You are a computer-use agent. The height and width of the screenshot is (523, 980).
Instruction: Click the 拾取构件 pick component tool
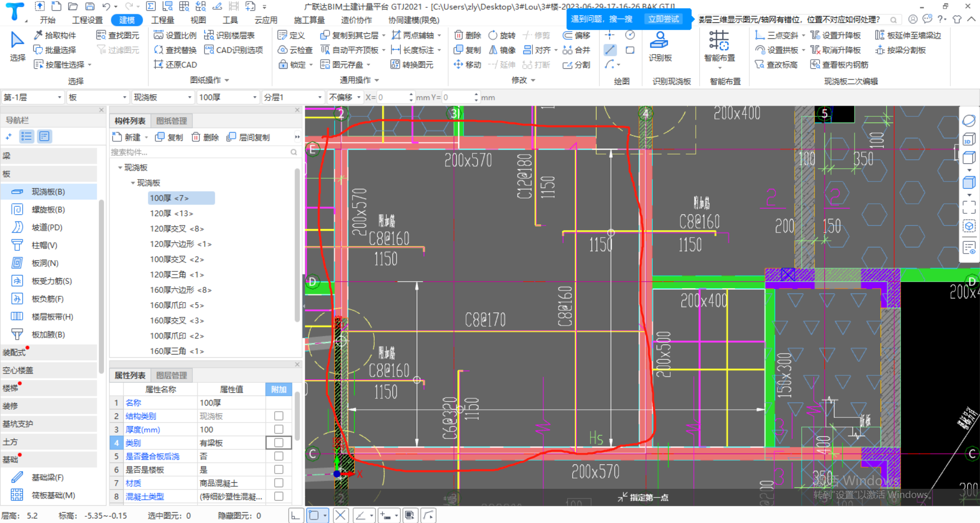click(x=55, y=35)
